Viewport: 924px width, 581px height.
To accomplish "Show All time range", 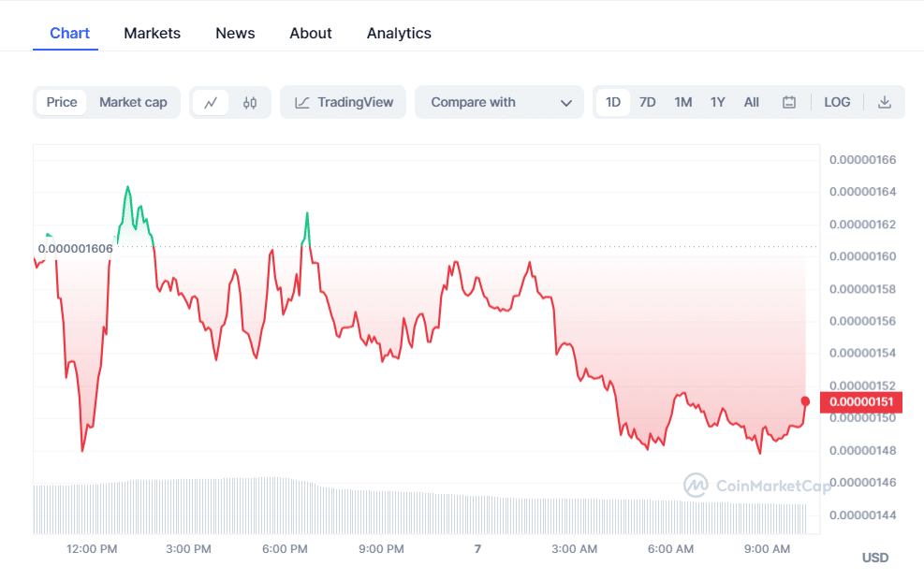I will pyautogui.click(x=752, y=102).
